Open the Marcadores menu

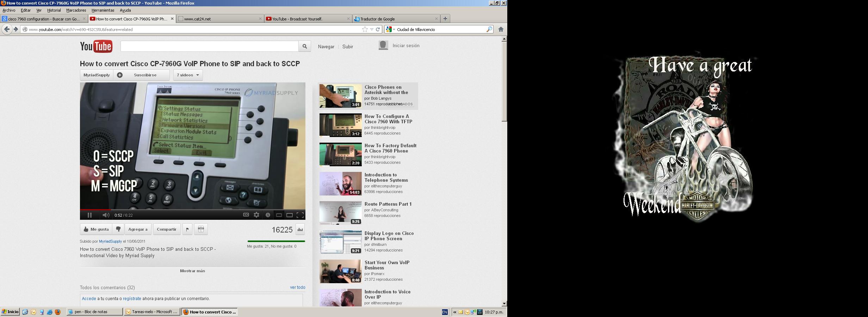[76, 10]
